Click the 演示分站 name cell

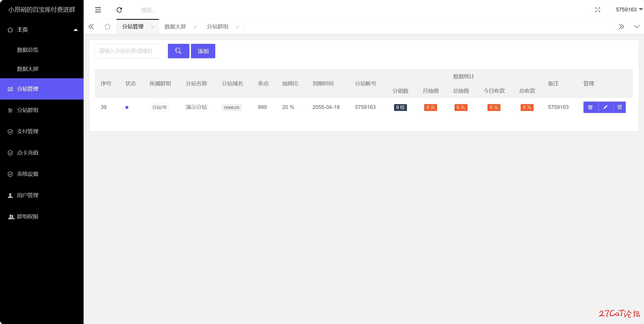point(196,107)
